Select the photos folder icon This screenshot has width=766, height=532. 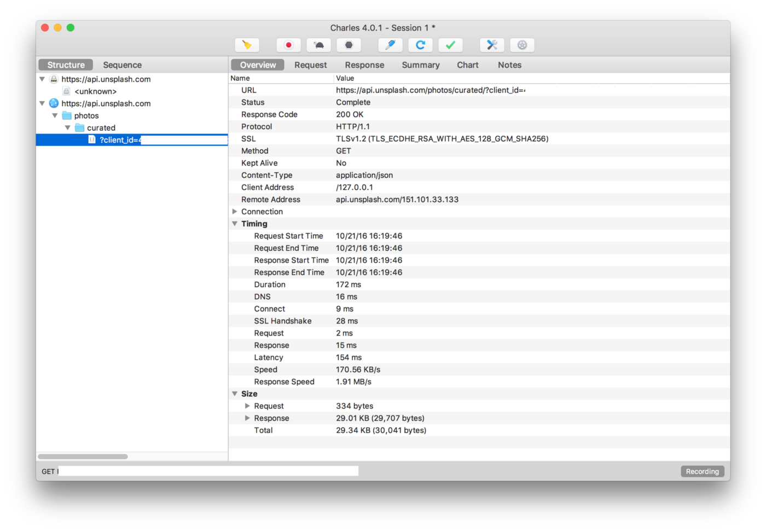pyautogui.click(x=67, y=115)
